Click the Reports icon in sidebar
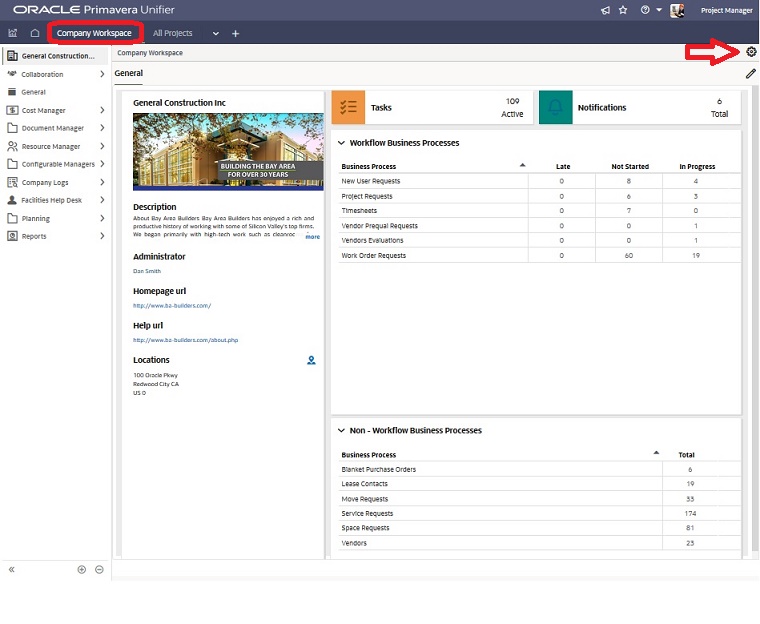 (13, 236)
